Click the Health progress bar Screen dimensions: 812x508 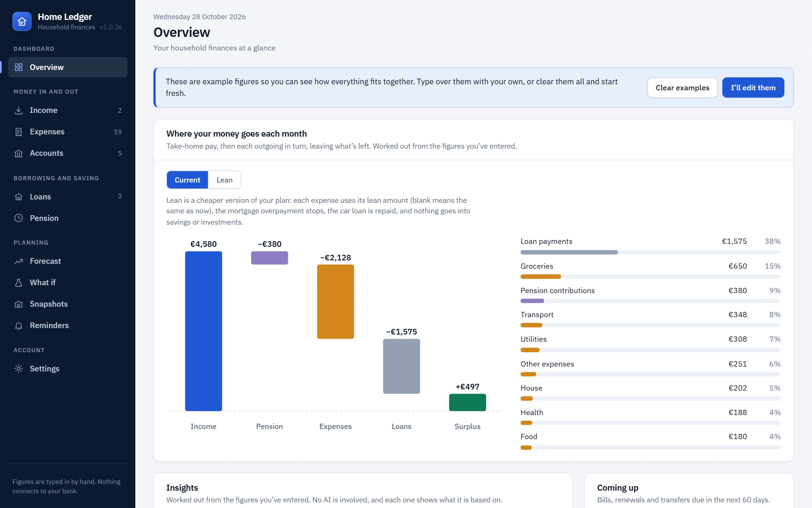click(650, 423)
